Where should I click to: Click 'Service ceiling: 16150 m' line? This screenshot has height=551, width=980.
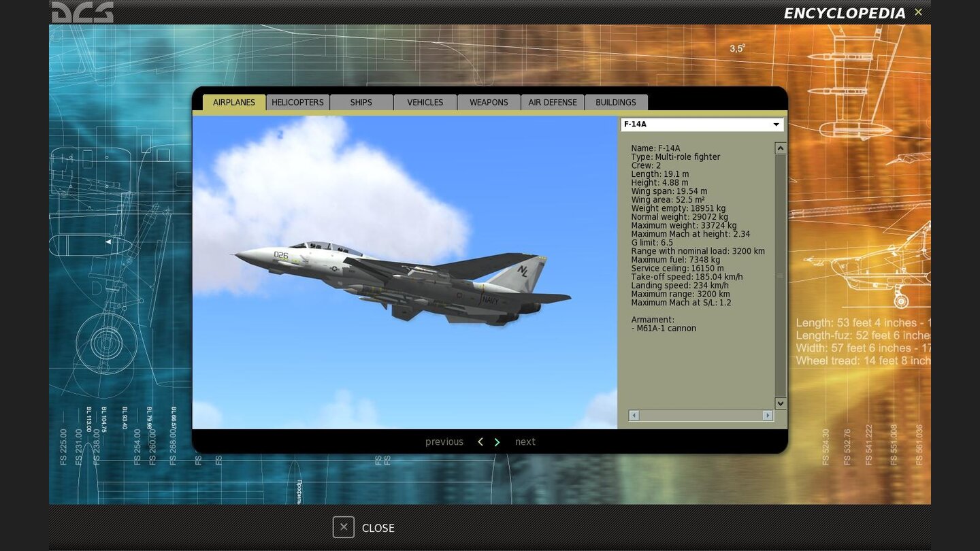point(677,269)
